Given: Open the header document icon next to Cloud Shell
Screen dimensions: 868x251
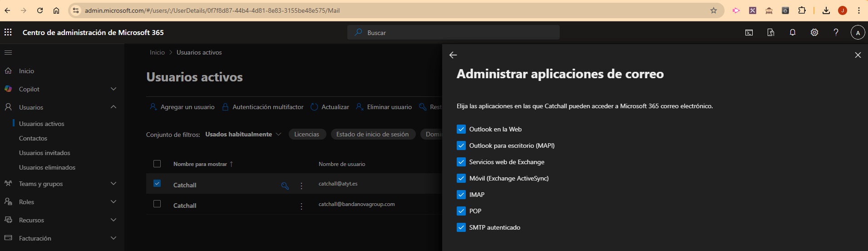Looking at the screenshot, I should point(771,32).
